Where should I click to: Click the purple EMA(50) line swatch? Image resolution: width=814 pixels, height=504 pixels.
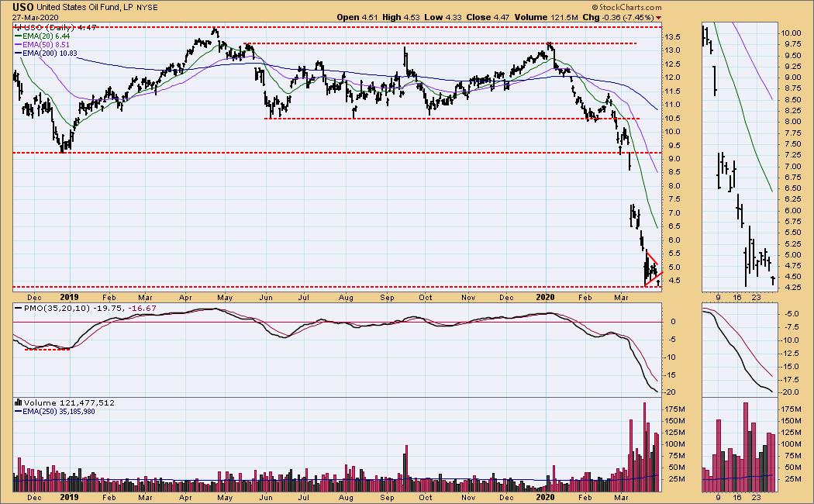[18, 45]
